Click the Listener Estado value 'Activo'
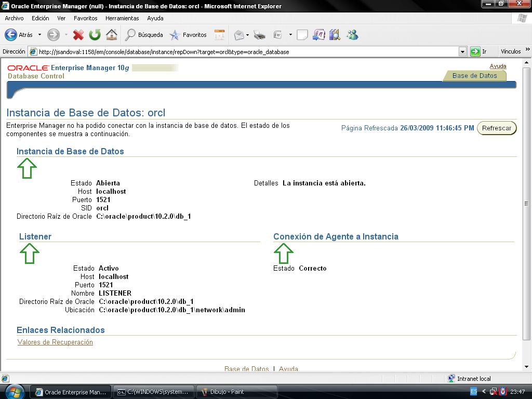This screenshot has height=399, width=532. (109, 269)
